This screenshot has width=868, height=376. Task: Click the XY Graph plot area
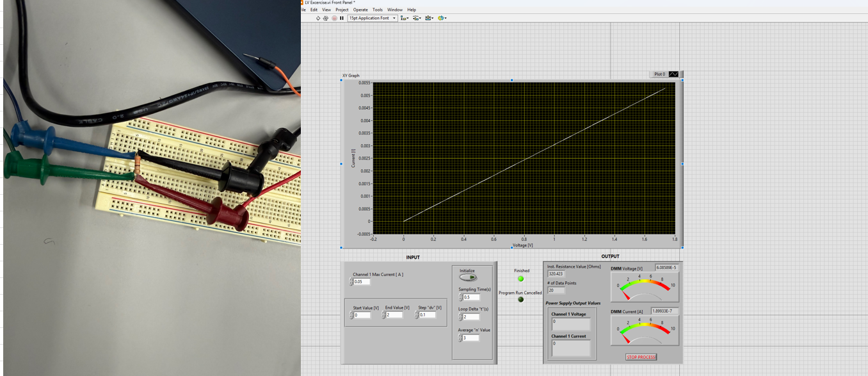524,158
